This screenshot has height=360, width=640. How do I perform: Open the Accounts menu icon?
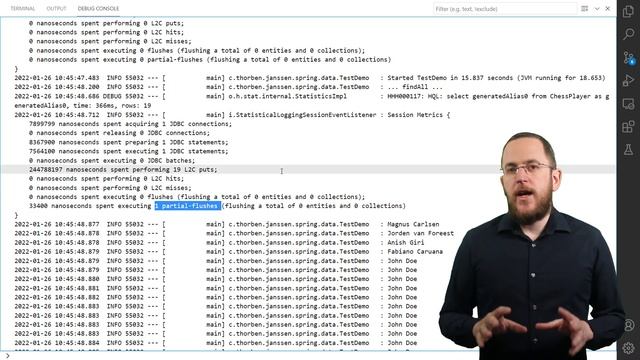tap(629, 325)
